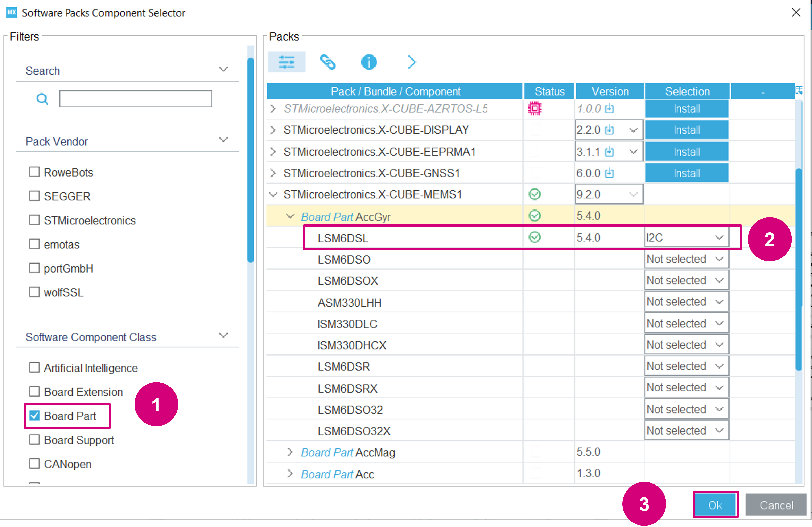This screenshot has height=527, width=812.
Task: Open the X-CUBE-MEMS1 version 9.2.0 dropdown
Action: tap(633, 194)
